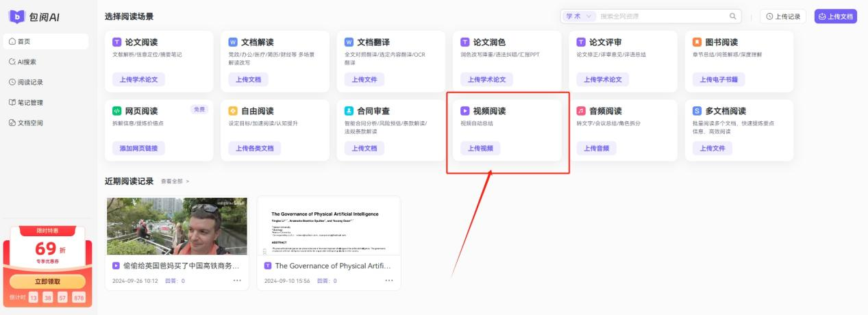Open the more-options dots on the video record card
868x315 pixels.
pyautogui.click(x=237, y=281)
